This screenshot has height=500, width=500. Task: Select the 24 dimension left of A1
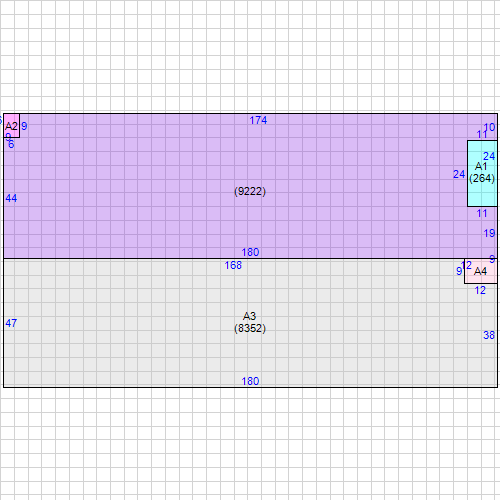coord(459,174)
